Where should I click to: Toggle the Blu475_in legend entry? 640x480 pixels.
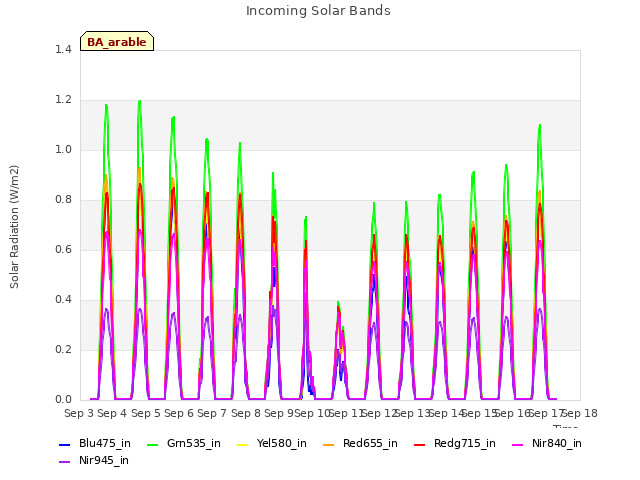click(95, 443)
